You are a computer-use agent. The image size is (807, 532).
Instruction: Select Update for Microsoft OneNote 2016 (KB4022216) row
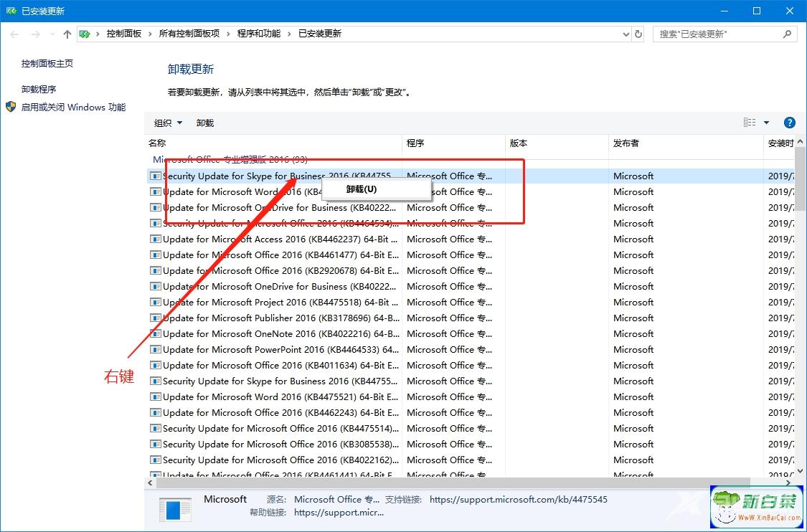470,333
